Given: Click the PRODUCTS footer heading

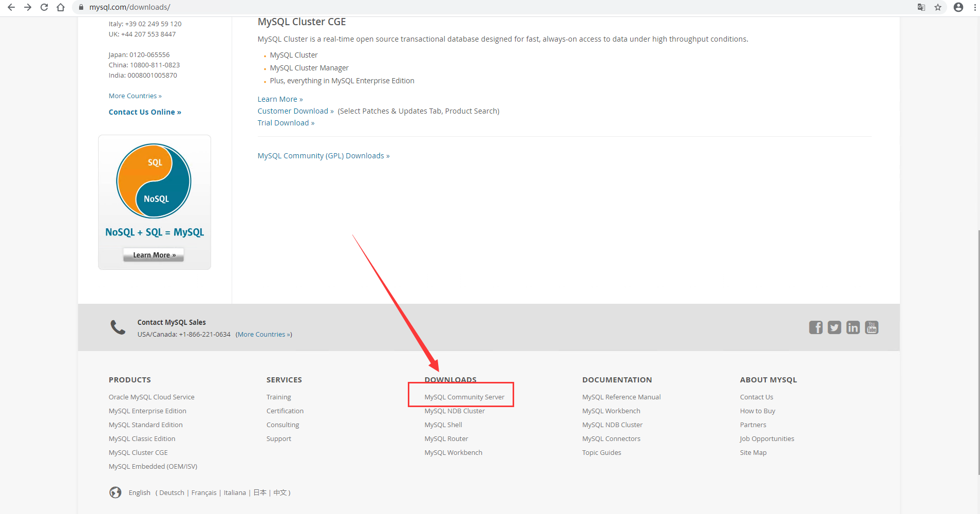Looking at the screenshot, I should point(130,380).
